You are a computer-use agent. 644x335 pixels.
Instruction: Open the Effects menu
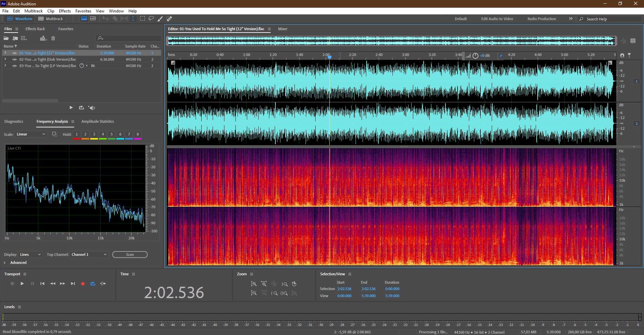point(65,11)
